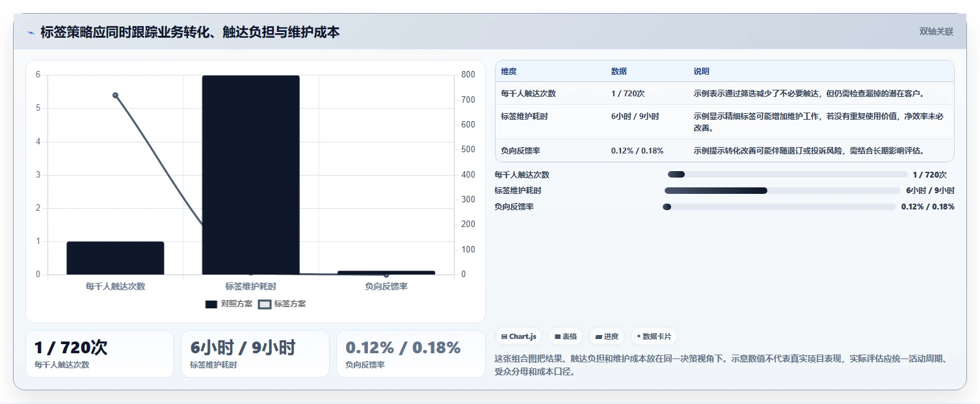Click the 6小时 / 9小时 table cell

[x=635, y=116]
